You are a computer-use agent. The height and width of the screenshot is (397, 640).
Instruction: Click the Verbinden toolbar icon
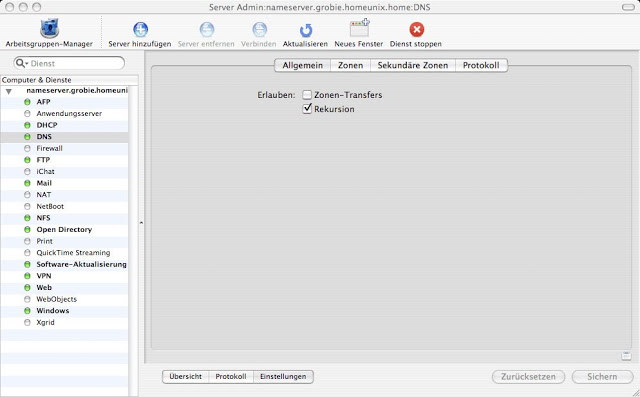pyautogui.click(x=259, y=29)
